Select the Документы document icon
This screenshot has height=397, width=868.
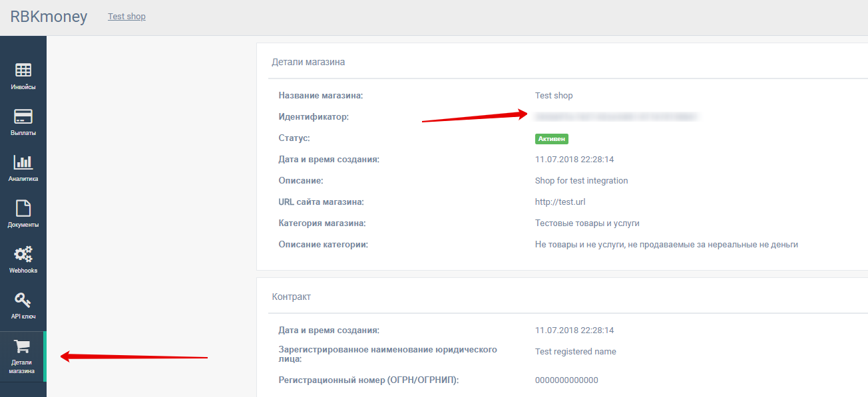23,208
